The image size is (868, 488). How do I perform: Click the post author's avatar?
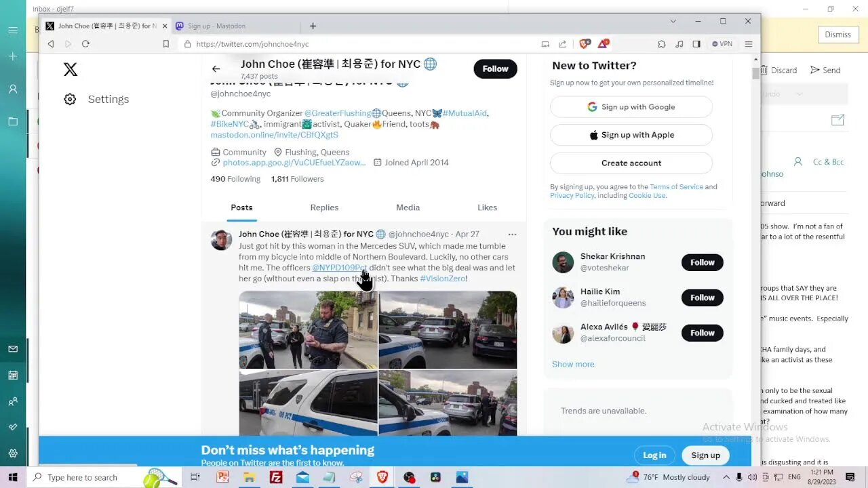pyautogui.click(x=221, y=239)
